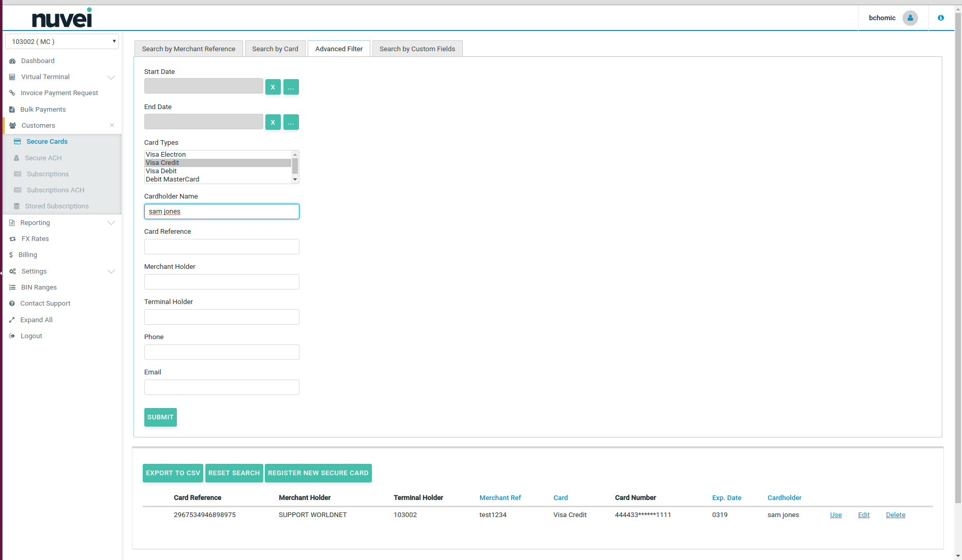Open the Dashboard from the sidebar
Viewport: 962px width, 560px height.
point(37,60)
